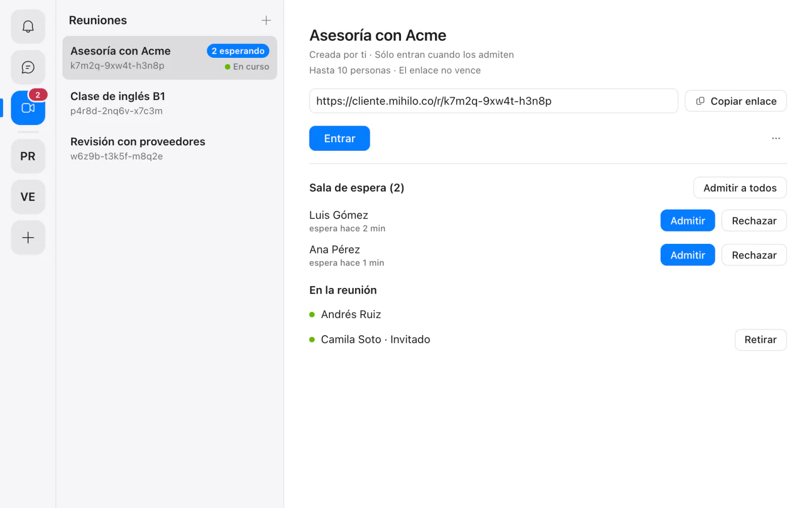Click 'Creada por ti' info line

412,54
